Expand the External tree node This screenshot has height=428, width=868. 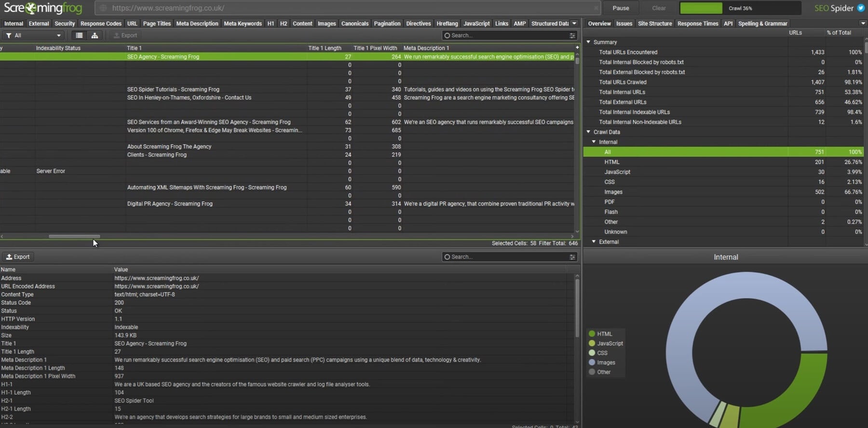tap(594, 241)
